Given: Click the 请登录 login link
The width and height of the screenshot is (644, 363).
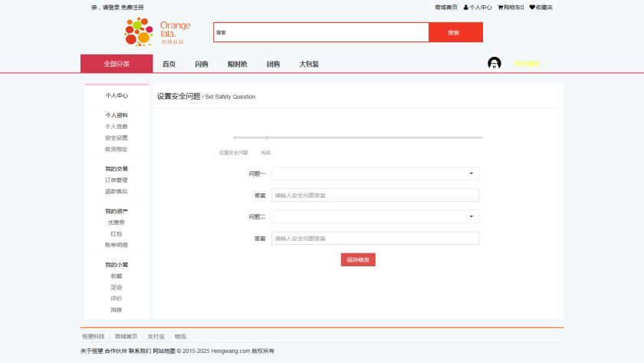Looking at the screenshot, I should click(x=111, y=8).
